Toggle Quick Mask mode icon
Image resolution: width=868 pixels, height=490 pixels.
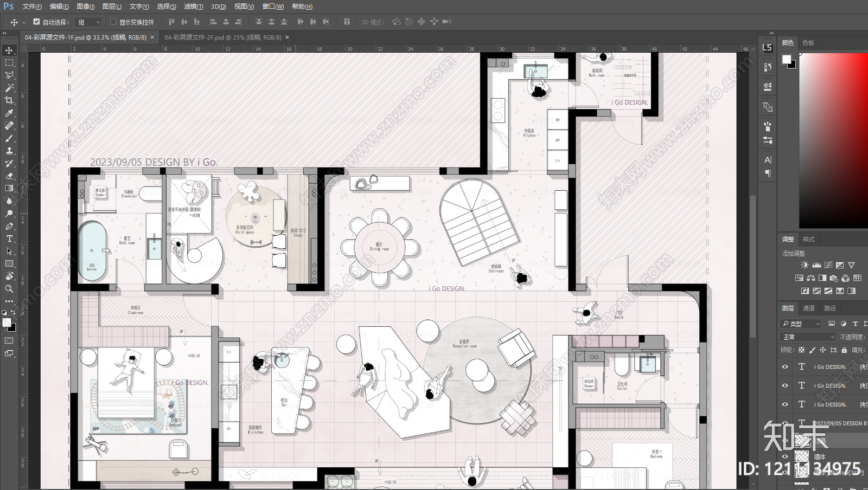tap(9, 340)
